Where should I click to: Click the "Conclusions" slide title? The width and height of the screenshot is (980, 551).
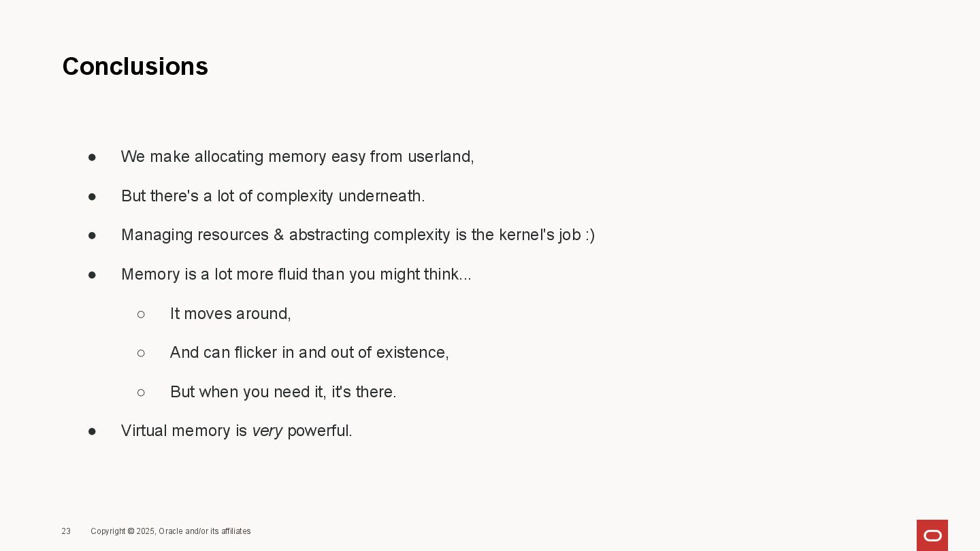tap(135, 67)
